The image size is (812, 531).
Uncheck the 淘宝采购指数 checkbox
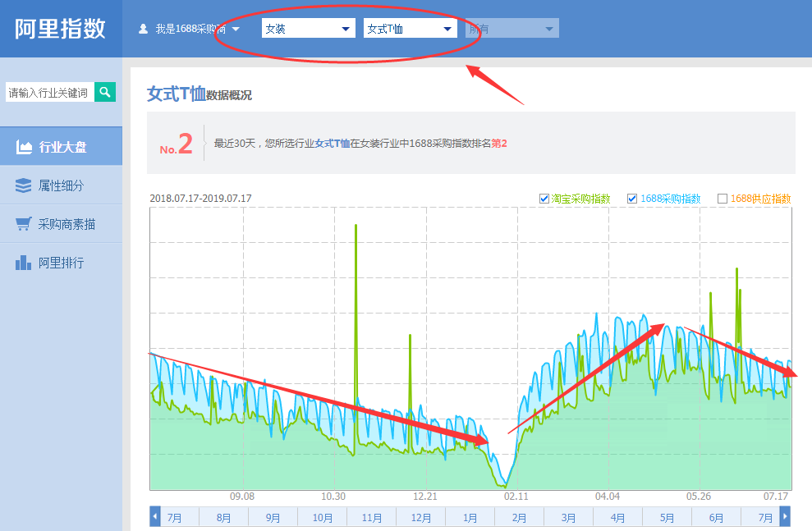tap(544, 199)
